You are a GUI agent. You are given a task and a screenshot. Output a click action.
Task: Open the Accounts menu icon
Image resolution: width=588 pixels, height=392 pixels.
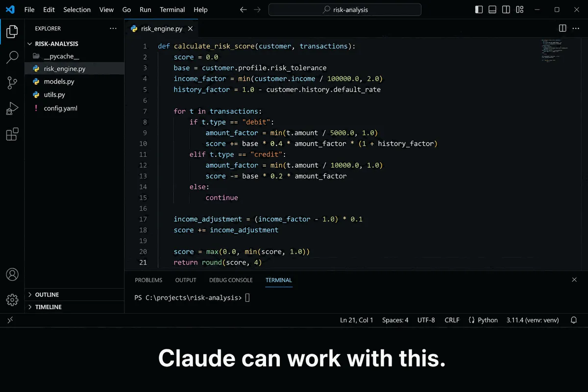point(12,274)
